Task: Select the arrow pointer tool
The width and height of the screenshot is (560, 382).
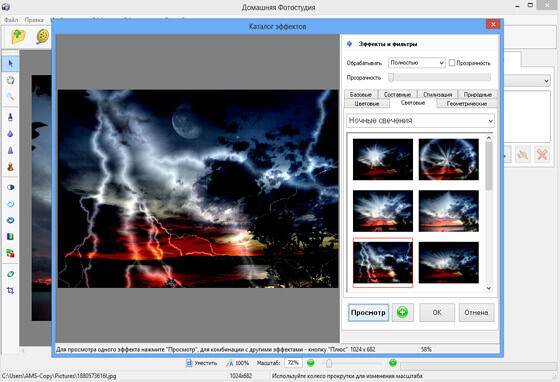Action: click(10, 64)
